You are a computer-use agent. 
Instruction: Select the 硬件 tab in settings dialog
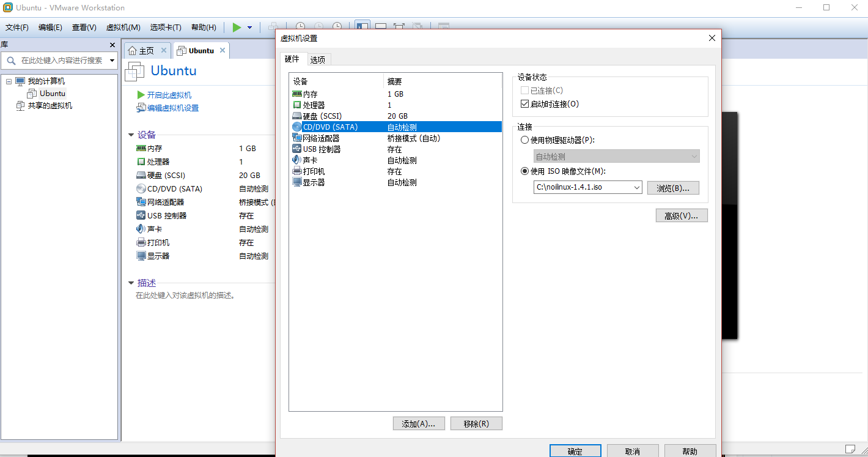coord(292,59)
